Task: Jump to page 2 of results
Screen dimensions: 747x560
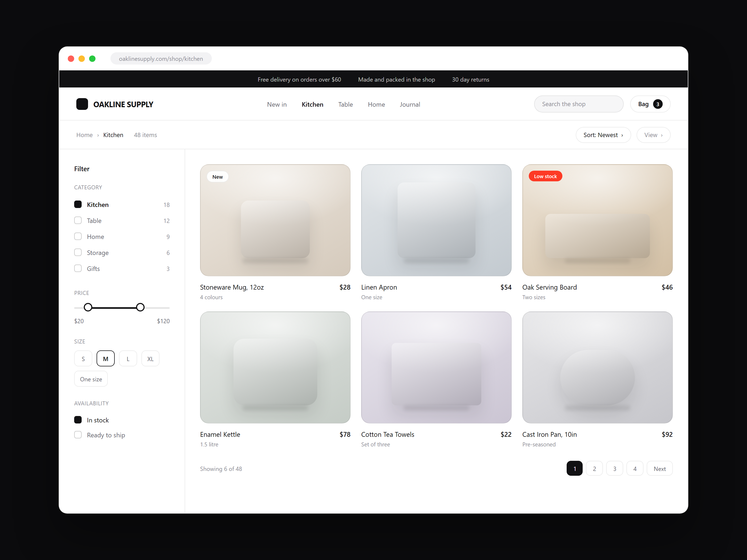Action: [x=594, y=469]
